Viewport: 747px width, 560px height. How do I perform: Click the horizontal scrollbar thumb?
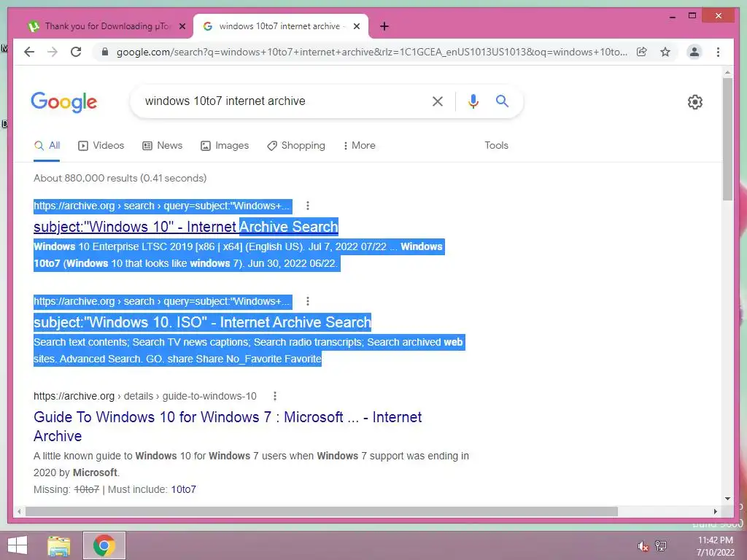tap(322, 511)
